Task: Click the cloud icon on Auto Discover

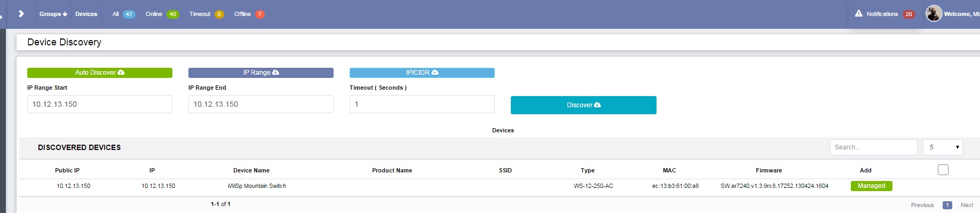Action: pyautogui.click(x=121, y=72)
